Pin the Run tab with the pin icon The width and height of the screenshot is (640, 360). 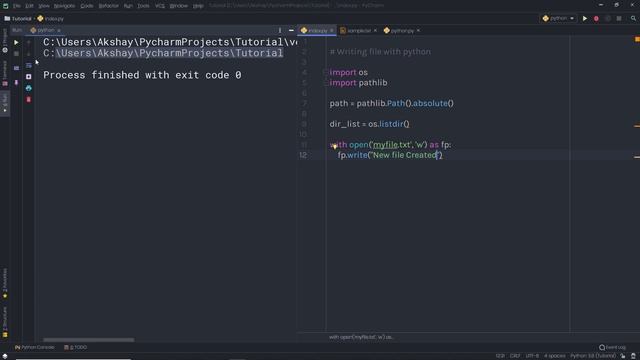(x=16, y=82)
